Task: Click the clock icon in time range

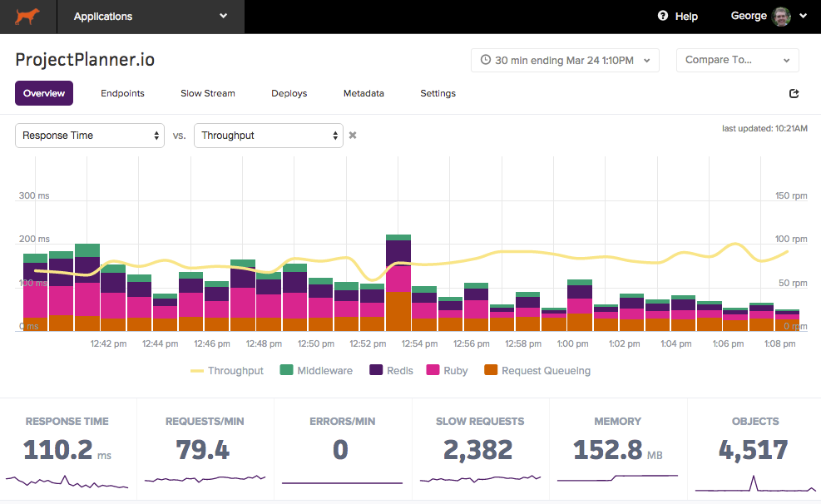Action: point(486,60)
